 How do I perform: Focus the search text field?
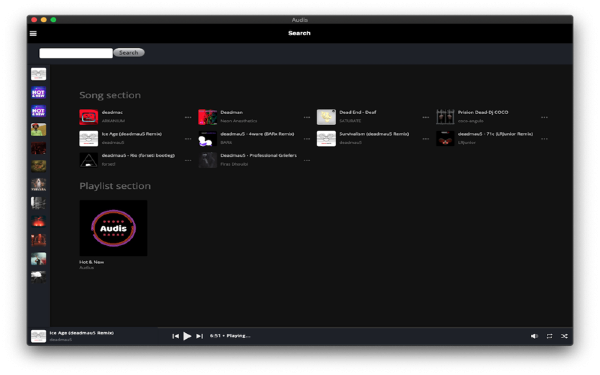76,53
